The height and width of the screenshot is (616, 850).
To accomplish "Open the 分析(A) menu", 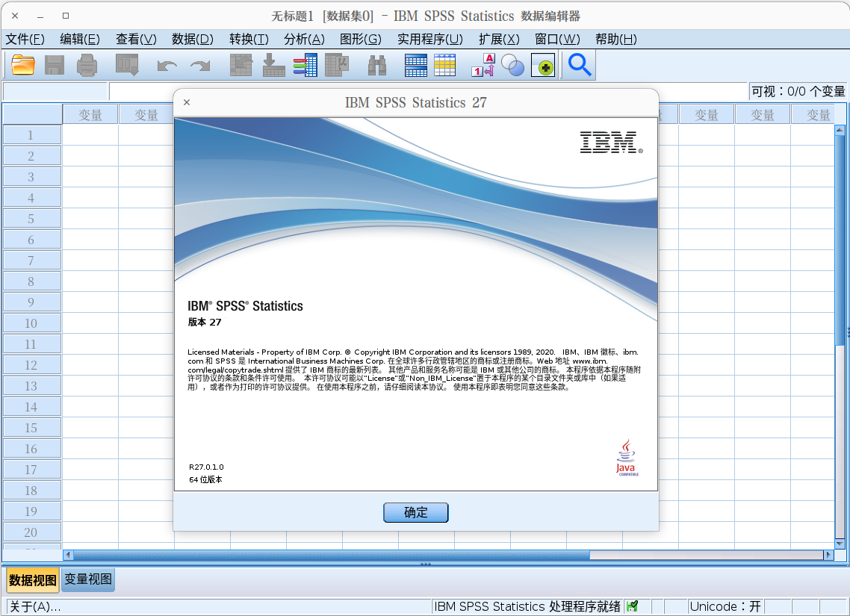I will [x=304, y=39].
